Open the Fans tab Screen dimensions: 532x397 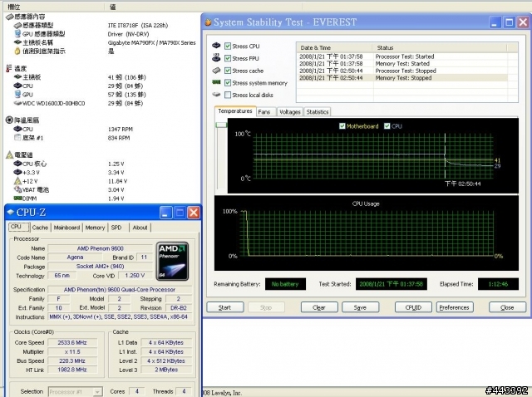(264, 112)
